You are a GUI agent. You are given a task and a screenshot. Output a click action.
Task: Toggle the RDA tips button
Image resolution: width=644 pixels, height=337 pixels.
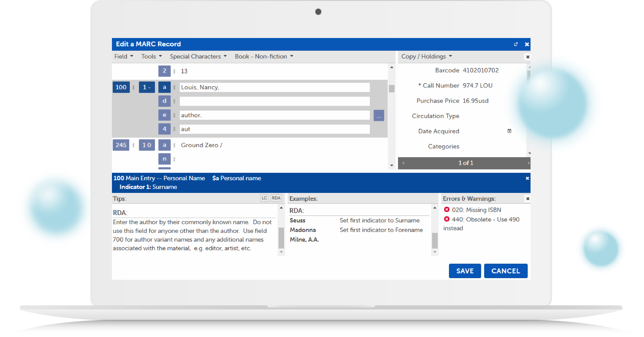tap(276, 198)
